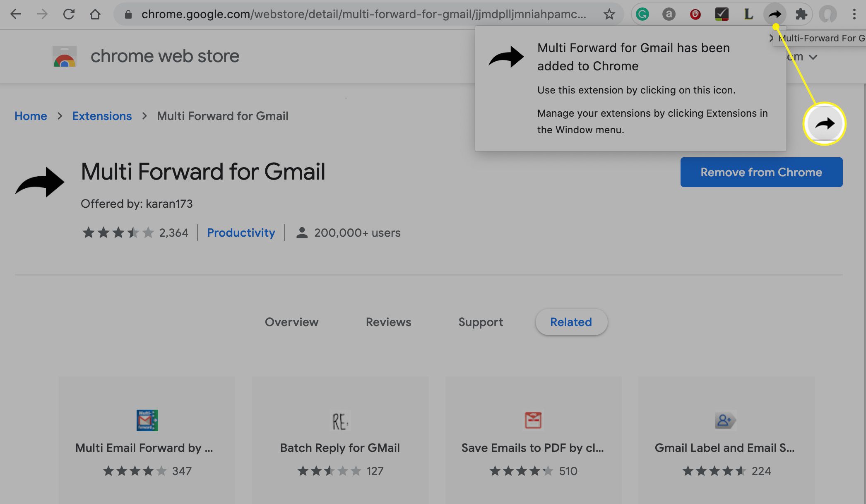Click the Chrome Web Store logo
Image resolution: width=866 pixels, height=504 pixels.
pyautogui.click(x=65, y=57)
